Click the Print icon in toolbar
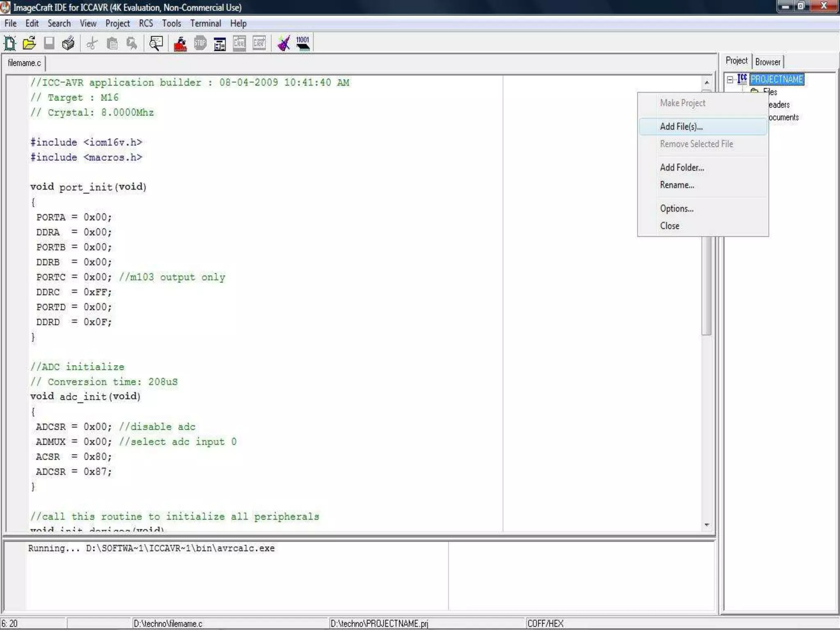 [x=68, y=43]
